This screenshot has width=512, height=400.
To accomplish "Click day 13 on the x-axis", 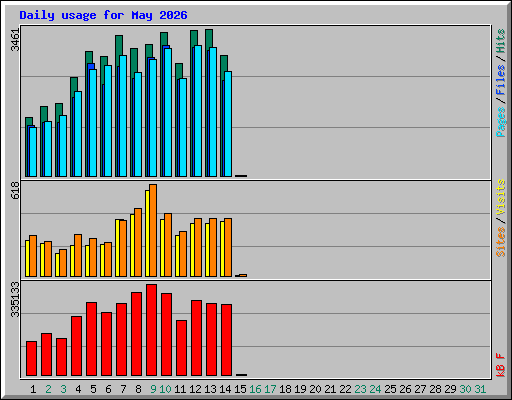I will pyautogui.click(x=210, y=389).
